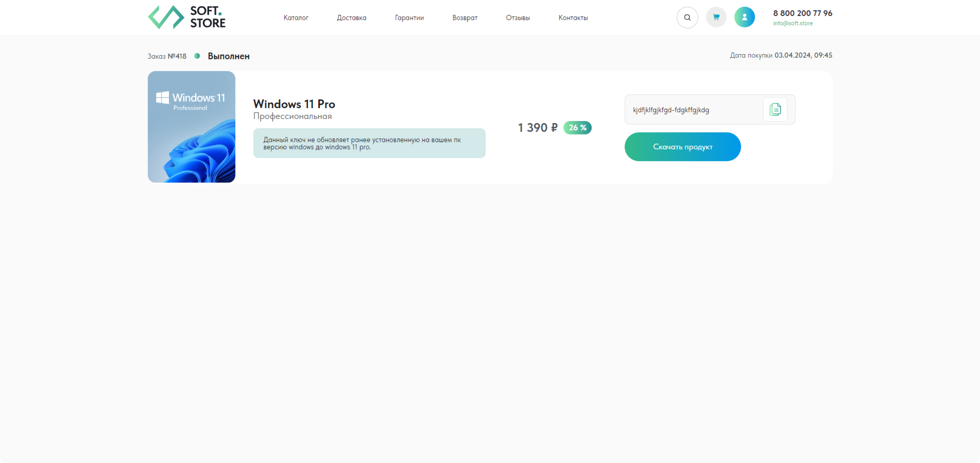980x463 pixels.
Task: Select the Возврат menu item
Action: pyautogui.click(x=465, y=18)
